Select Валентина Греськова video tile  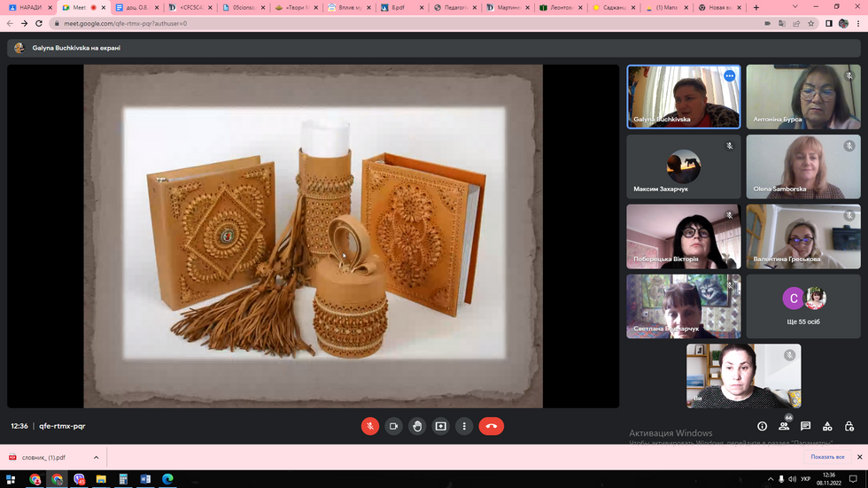(803, 236)
